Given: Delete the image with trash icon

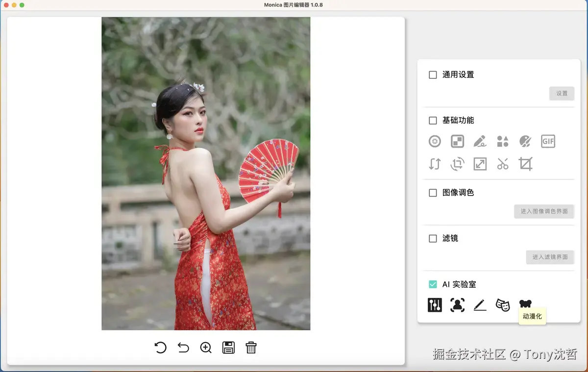Looking at the screenshot, I should [251, 348].
